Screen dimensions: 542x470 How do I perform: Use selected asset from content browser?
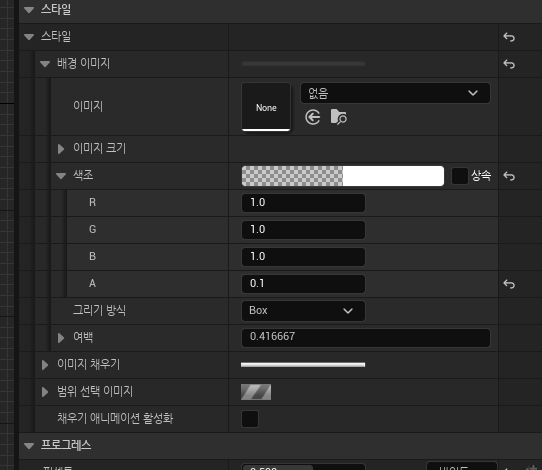click(x=313, y=117)
